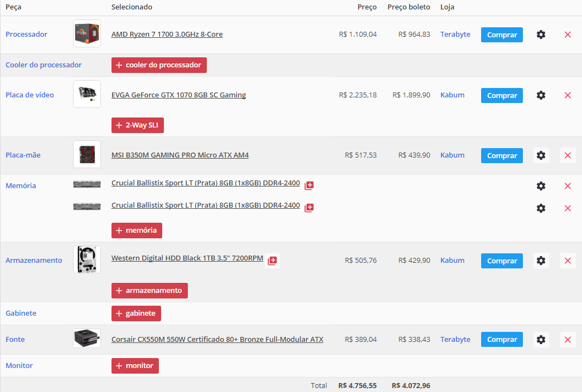Open Terabyte store link for the processor
This screenshot has height=392, width=582.
455,34
